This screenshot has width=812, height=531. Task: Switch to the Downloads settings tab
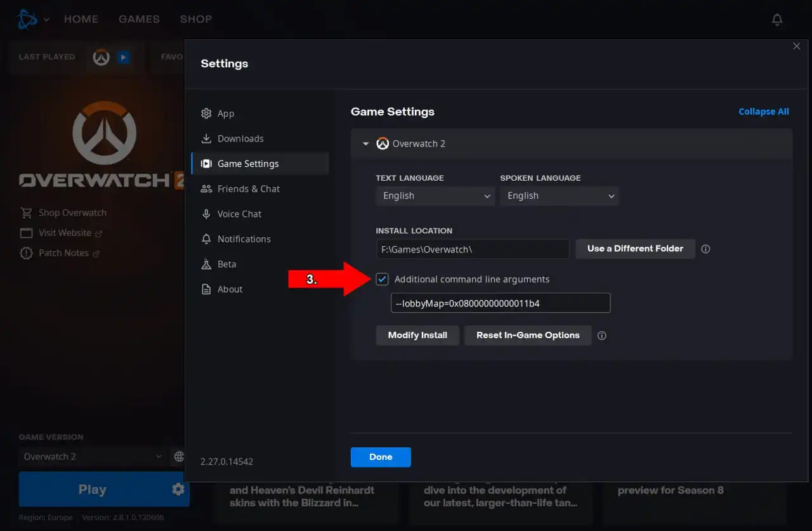[240, 139]
